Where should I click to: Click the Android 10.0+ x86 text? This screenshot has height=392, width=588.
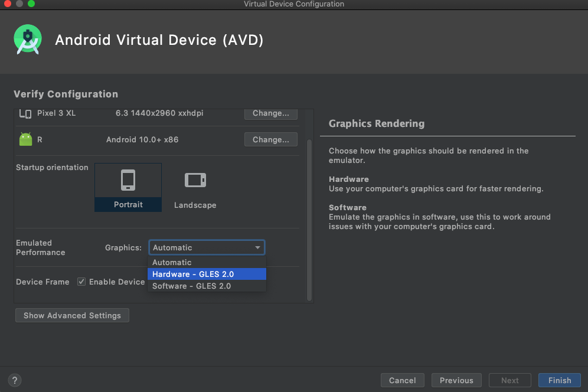[x=142, y=139]
